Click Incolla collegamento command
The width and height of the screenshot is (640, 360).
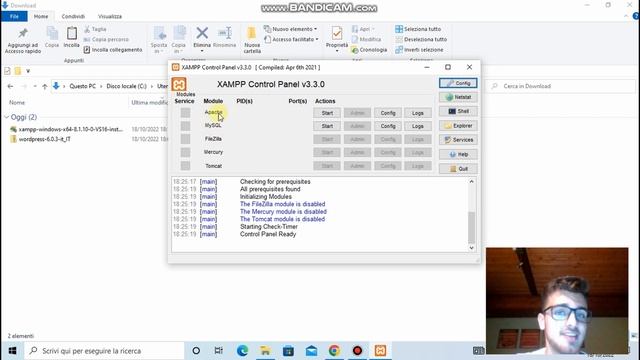(113, 50)
